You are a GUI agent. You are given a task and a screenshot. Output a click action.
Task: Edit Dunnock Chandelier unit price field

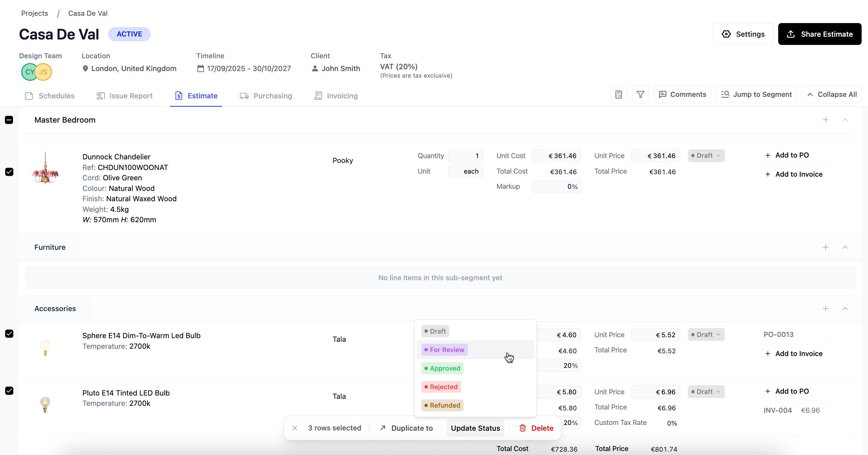(x=656, y=156)
